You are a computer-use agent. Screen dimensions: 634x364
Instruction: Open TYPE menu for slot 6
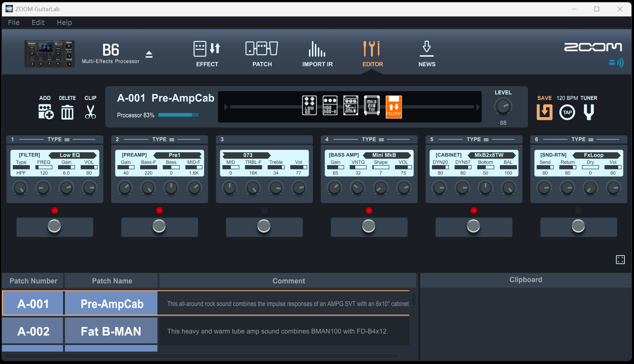pyautogui.click(x=583, y=140)
